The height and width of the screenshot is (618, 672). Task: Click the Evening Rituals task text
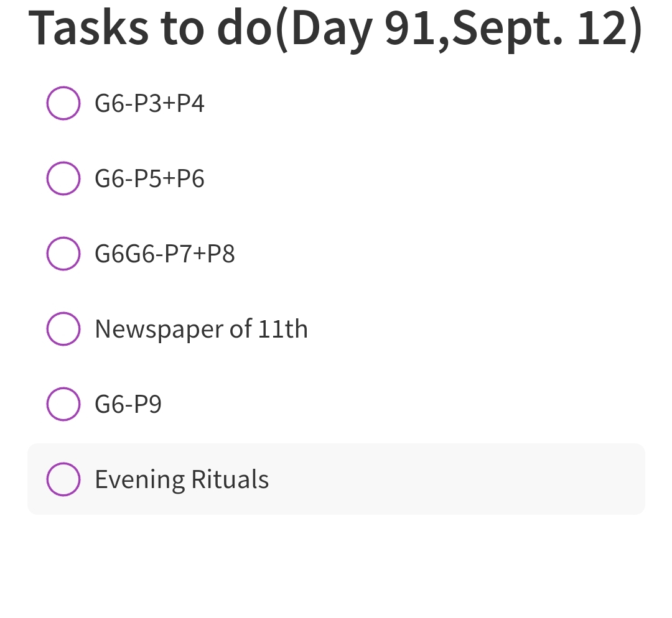coord(181,480)
